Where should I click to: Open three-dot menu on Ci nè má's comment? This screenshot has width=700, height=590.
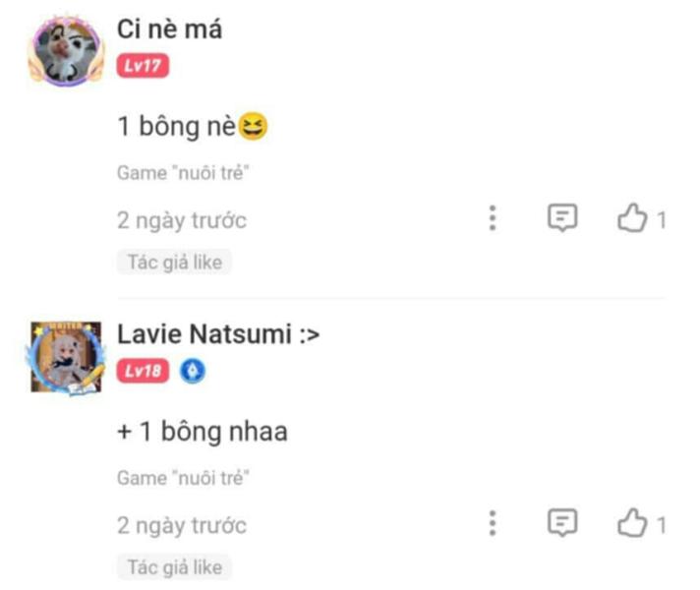(x=493, y=219)
